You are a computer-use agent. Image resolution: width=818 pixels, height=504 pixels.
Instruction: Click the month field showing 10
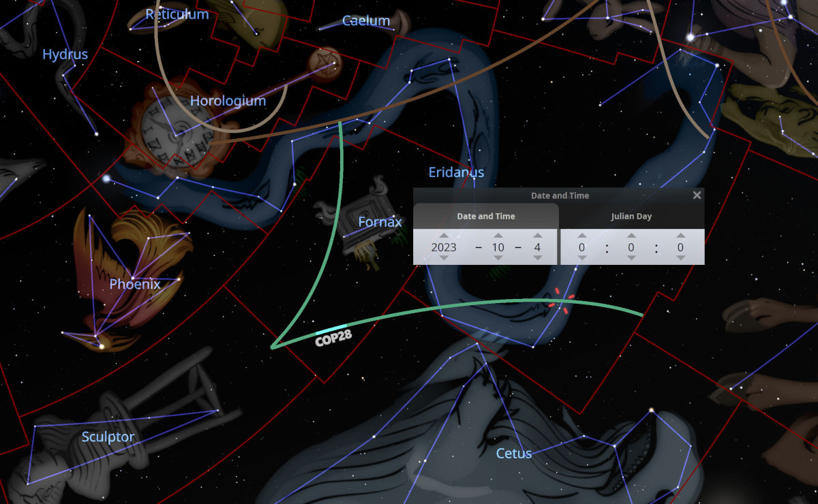pyautogui.click(x=498, y=247)
